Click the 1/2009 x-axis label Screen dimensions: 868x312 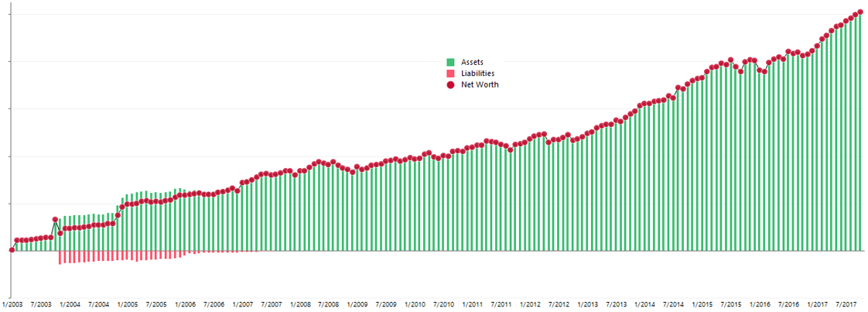click(357, 305)
